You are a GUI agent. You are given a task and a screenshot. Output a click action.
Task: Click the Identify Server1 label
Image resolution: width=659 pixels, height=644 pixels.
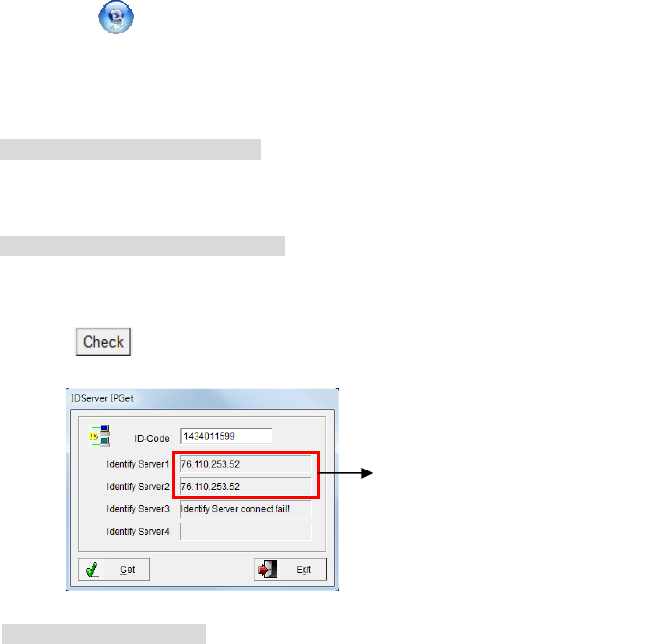click(139, 464)
